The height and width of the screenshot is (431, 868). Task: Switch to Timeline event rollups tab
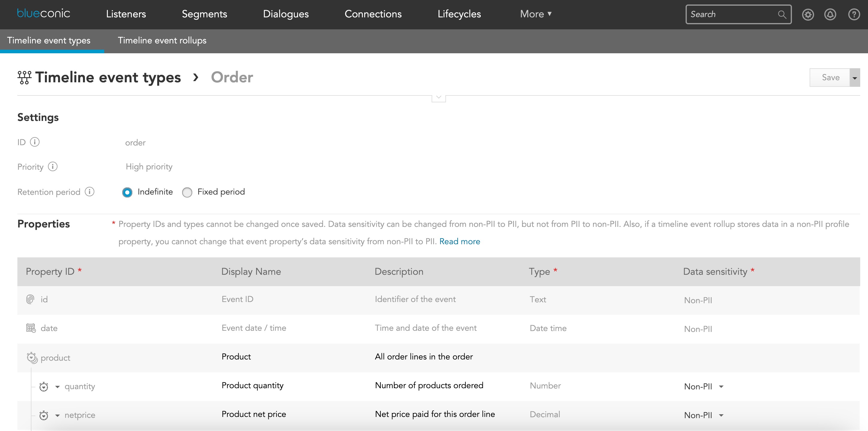[x=162, y=40]
